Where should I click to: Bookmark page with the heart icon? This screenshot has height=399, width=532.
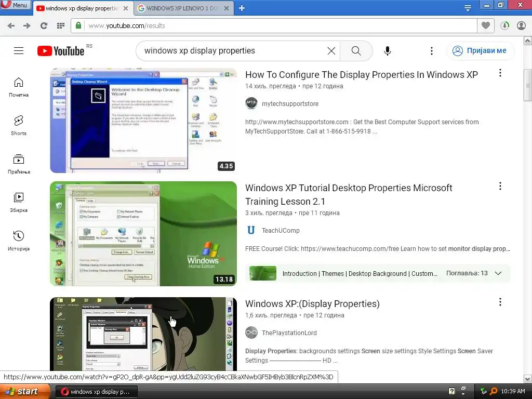coord(486,25)
